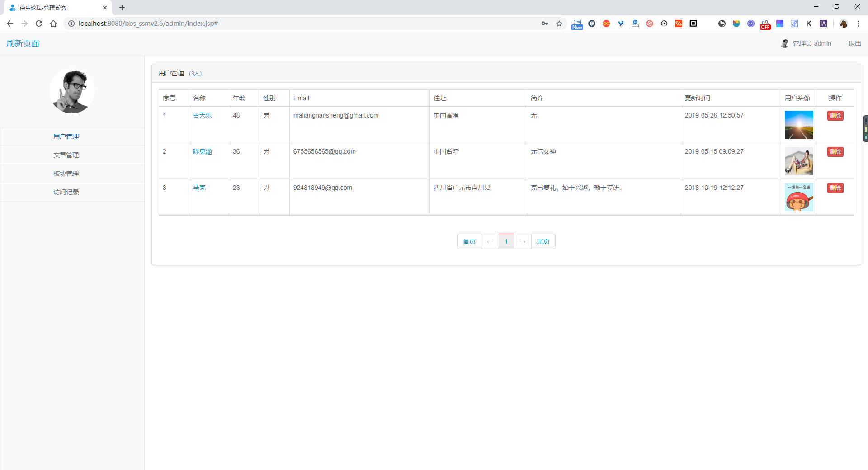Open user 陈意涵 profile link
868x470 pixels.
(x=203, y=151)
